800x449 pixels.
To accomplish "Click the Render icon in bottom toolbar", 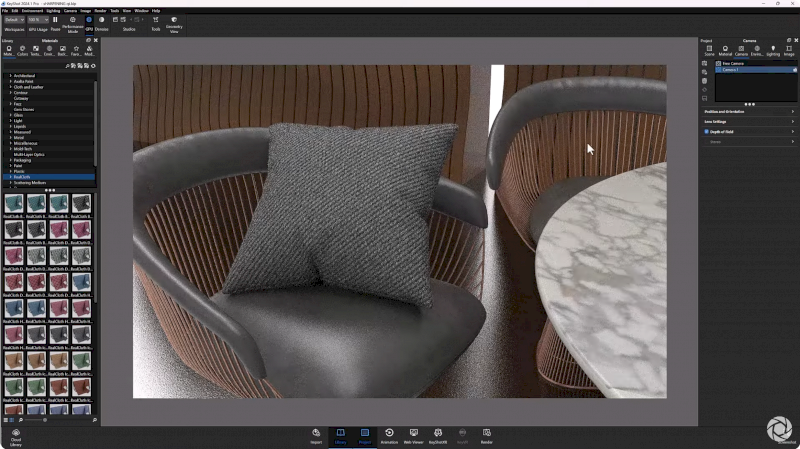I will 487,432.
